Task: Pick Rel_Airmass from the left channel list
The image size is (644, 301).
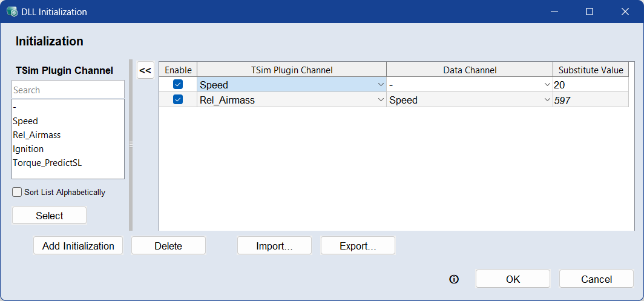Action: pos(37,134)
